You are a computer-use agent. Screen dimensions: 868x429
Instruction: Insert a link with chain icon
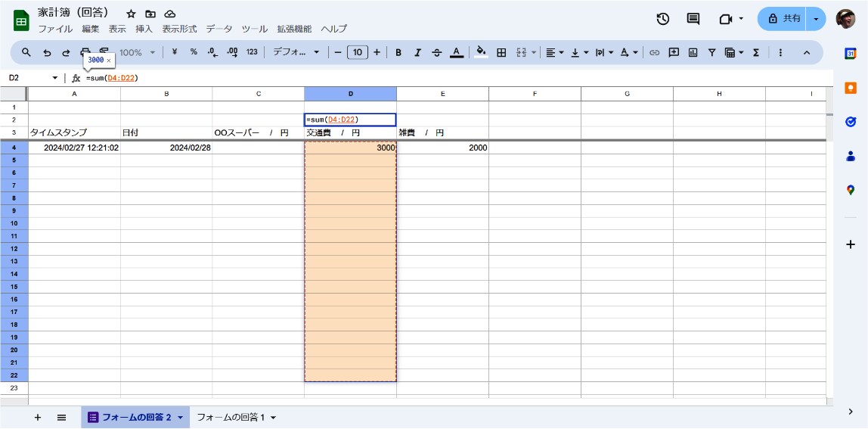(x=654, y=53)
